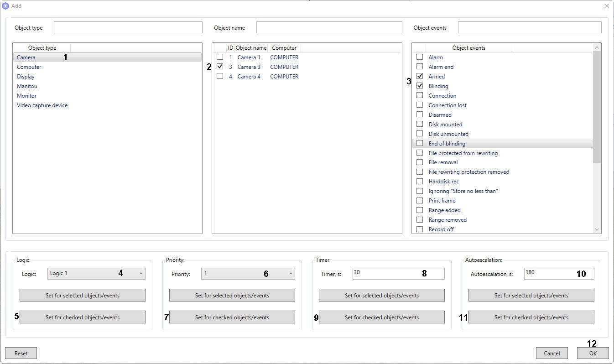Click the Add window app icon
This screenshot has width=614, height=364.
tap(5, 6)
